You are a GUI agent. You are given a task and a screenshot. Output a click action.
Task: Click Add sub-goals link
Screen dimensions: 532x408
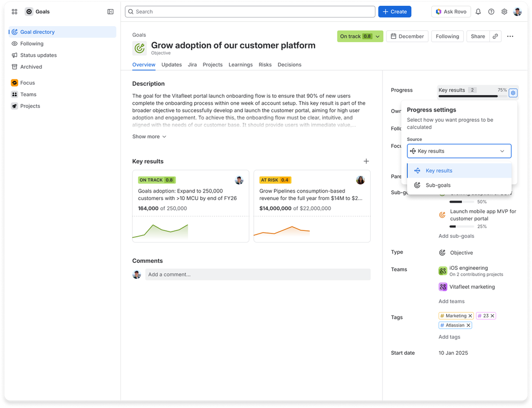tap(456, 236)
